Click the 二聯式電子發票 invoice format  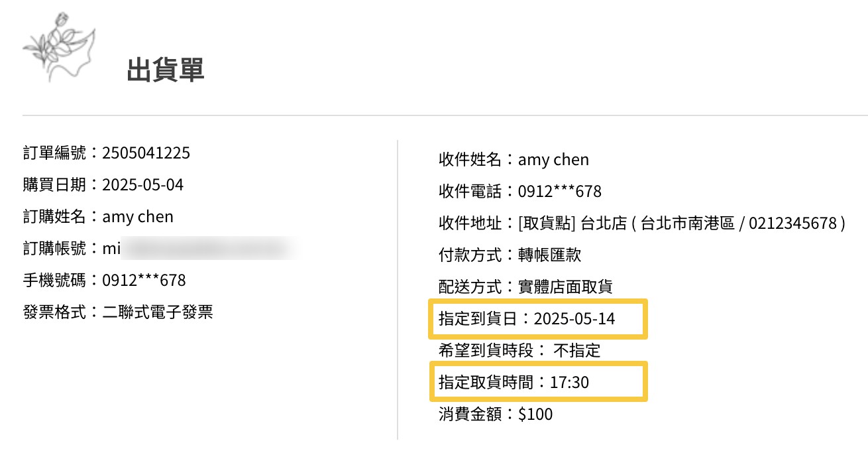(158, 312)
